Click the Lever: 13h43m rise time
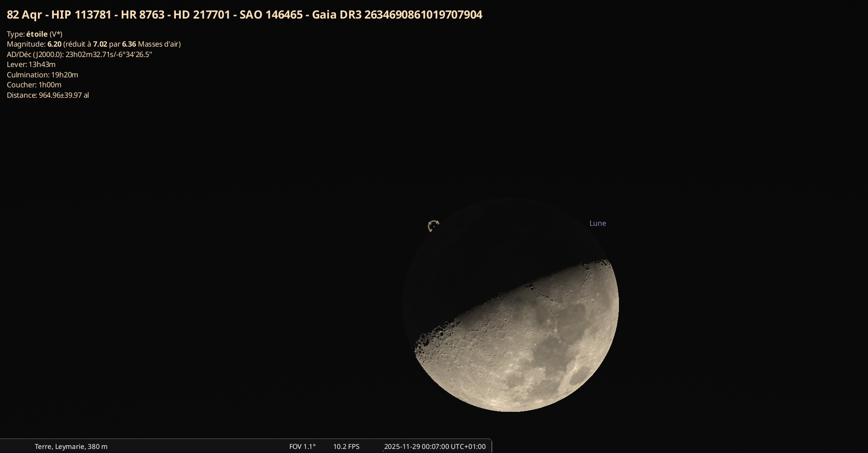Viewport: 868px width, 453px height. point(31,64)
